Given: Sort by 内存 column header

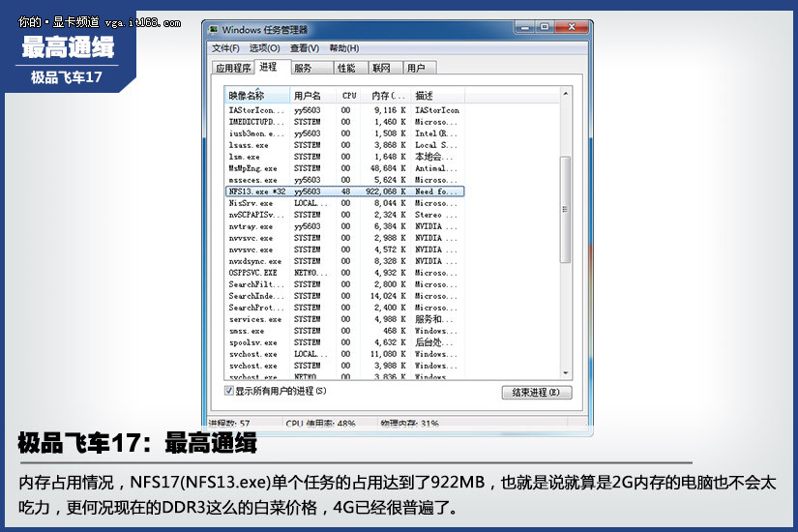Looking at the screenshot, I should pos(386,95).
